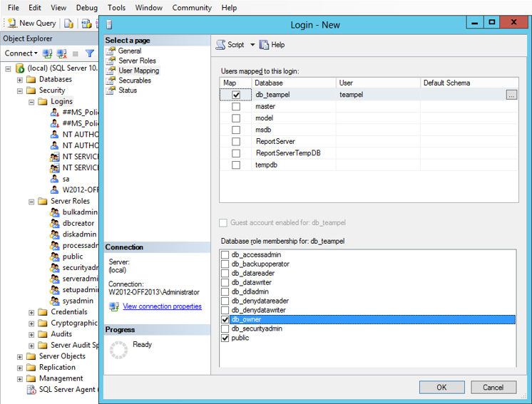This screenshot has width=532, height=404.
Task: Click the sa login icon
Action: pos(55,179)
